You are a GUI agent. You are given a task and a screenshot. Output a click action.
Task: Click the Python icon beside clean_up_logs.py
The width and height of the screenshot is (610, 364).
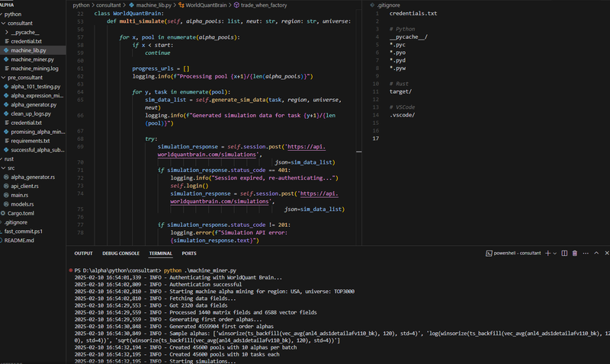[6, 113]
